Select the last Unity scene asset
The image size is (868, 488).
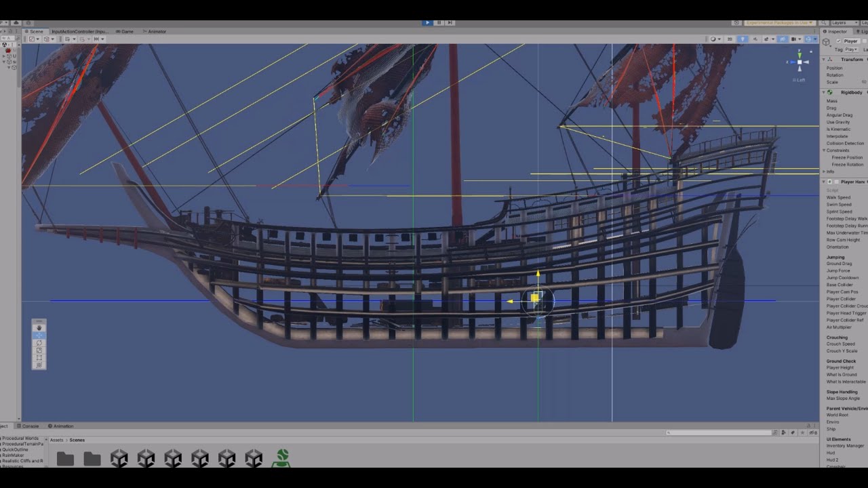coord(254,459)
